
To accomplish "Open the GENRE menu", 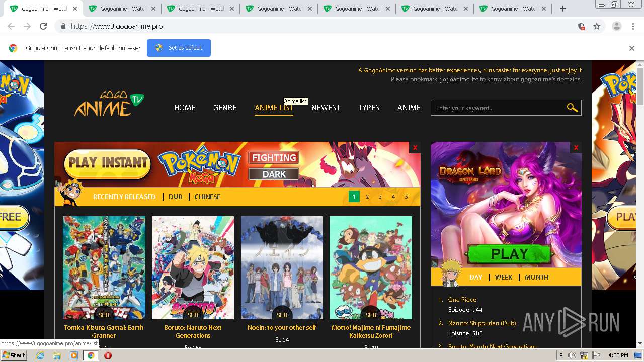I will point(225,108).
